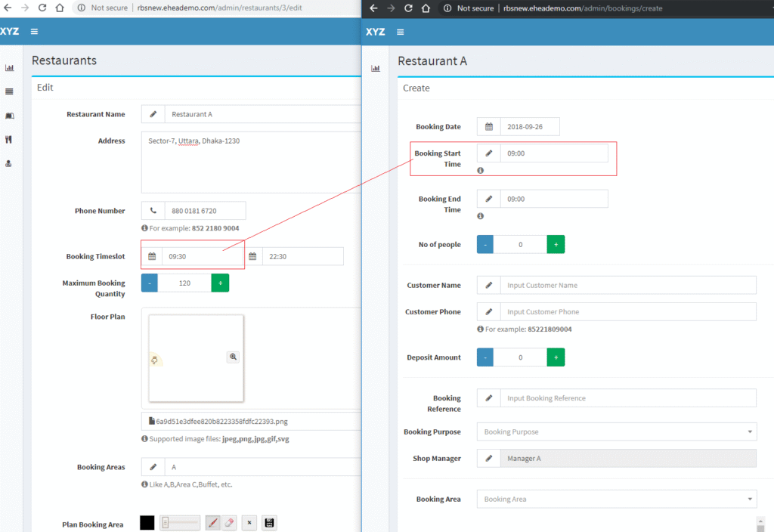Viewport: 774px width, 532px height.
Task: Increase Maximum Booking Quantity with plus button
Action: pyautogui.click(x=220, y=283)
